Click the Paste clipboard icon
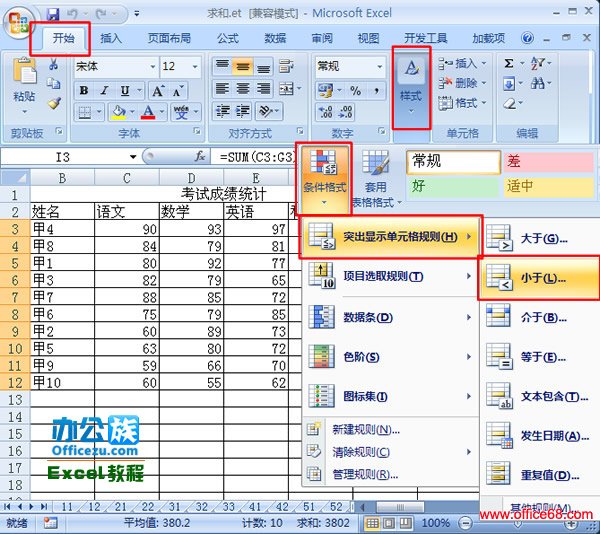 (x=24, y=71)
